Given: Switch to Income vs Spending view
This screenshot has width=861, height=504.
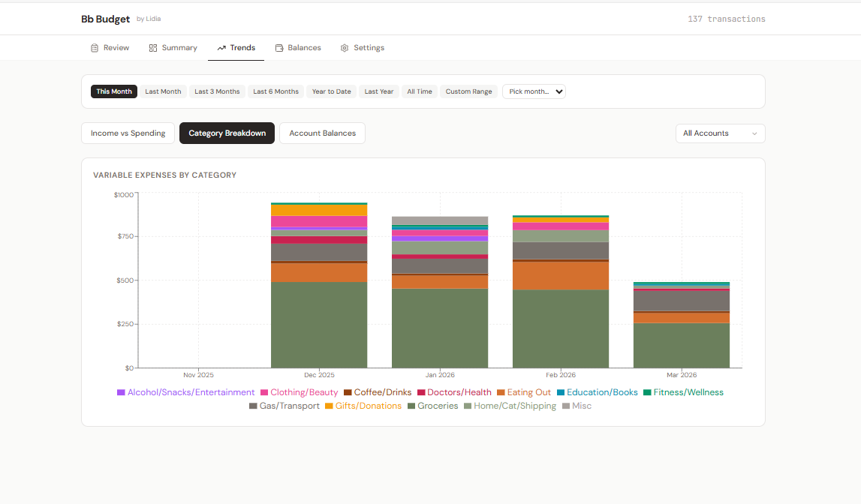Looking at the screenshot, I should (128, 133).
